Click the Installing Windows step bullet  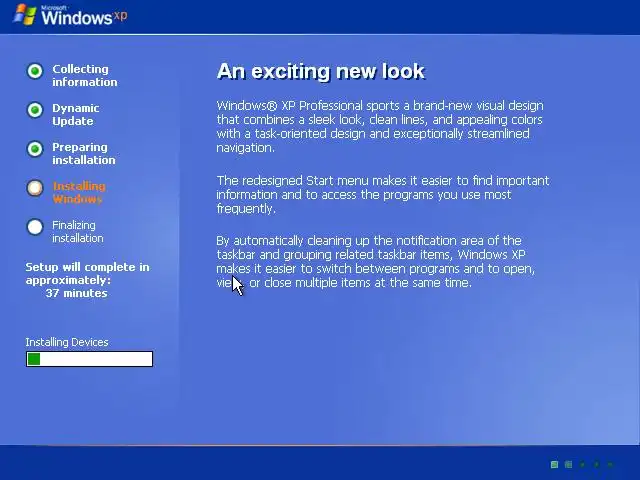[x=35, y=188]
